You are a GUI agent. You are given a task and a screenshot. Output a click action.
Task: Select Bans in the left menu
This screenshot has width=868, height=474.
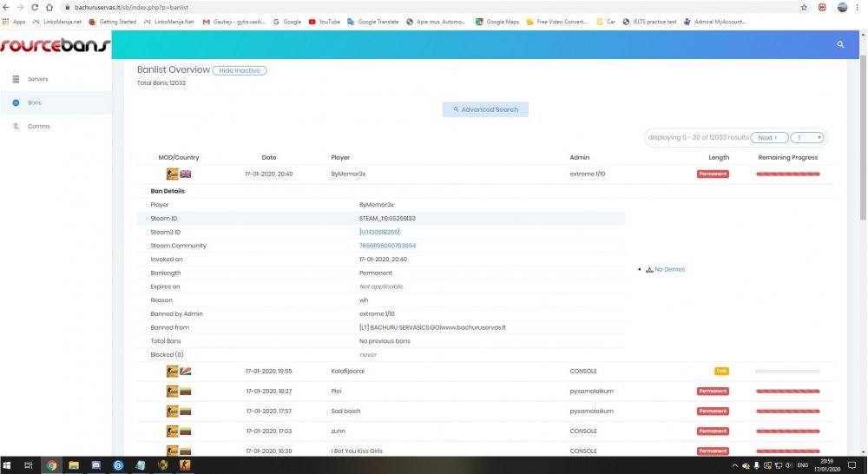pos(34,102)
